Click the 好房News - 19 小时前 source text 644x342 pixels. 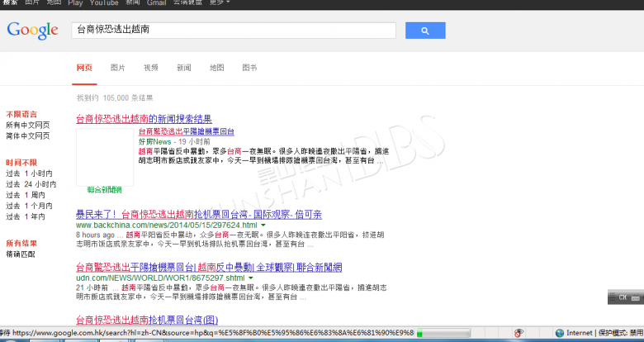tap(174, 141)
